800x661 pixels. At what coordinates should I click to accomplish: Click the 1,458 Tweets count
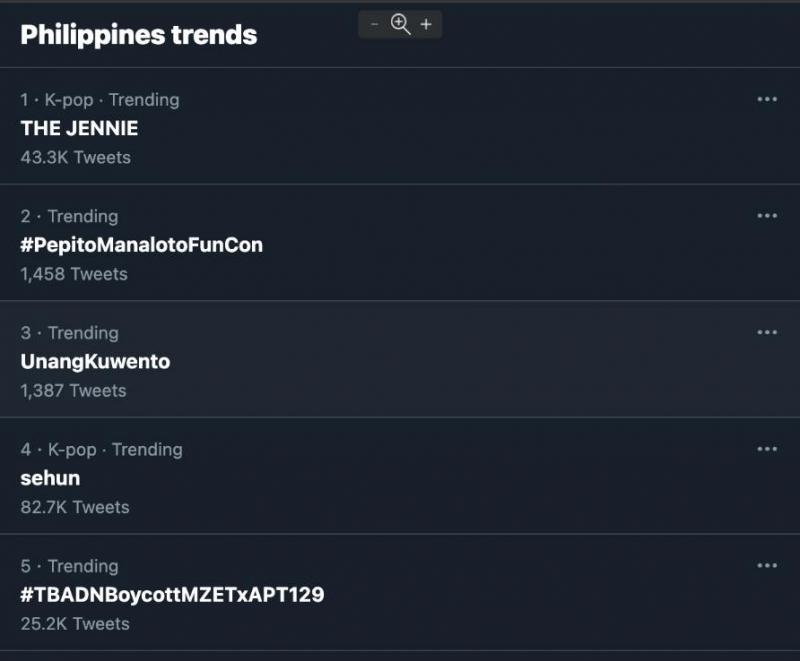coord(74,274)
